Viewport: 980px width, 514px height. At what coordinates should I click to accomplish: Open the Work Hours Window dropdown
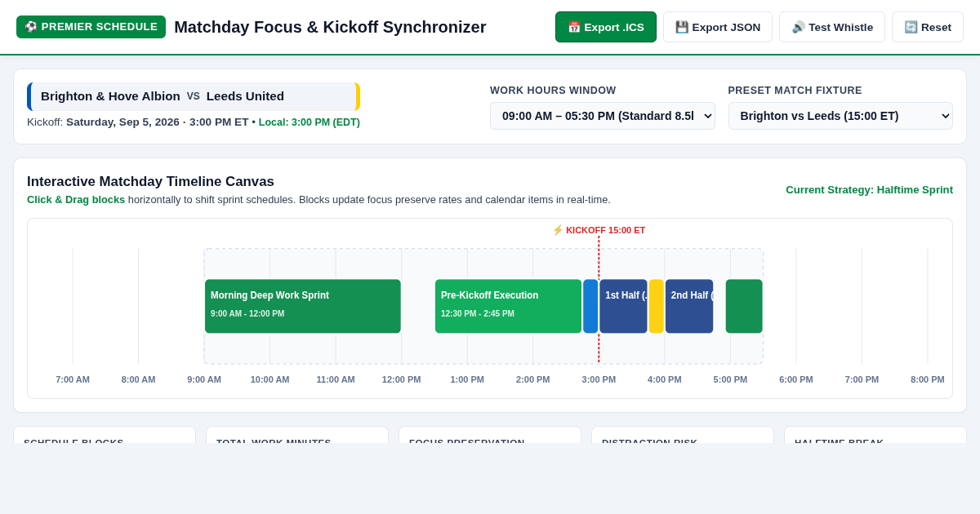[603, 116]
